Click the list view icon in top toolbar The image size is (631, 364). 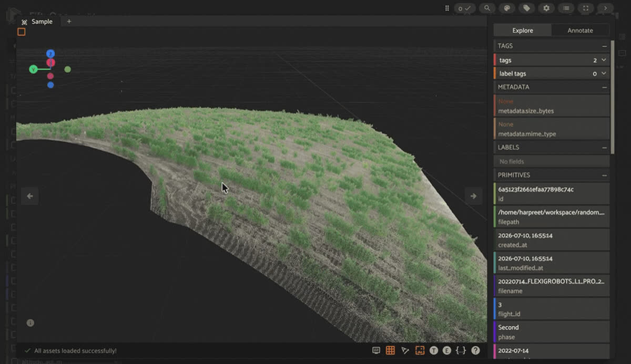(x=566, y=8)
